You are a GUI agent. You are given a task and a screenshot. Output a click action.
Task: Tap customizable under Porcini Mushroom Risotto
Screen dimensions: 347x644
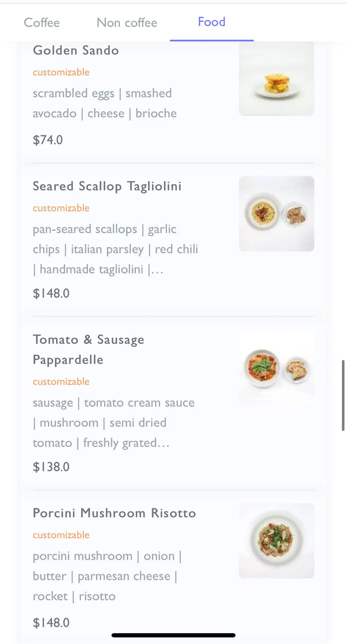(x=61, y=535)
